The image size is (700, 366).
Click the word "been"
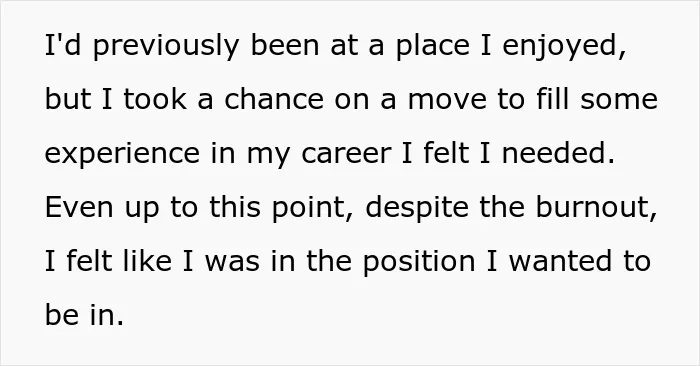[285, 45]
